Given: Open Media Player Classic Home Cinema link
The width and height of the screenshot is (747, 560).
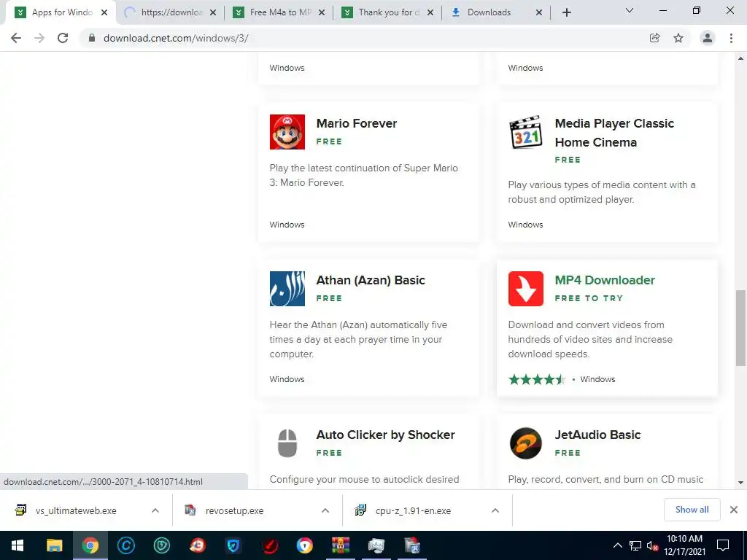Looking at the screenshot, I should pyautogui.click(x=614, y=133).
